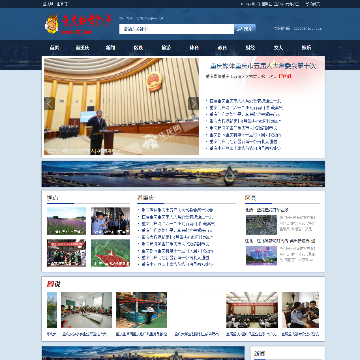Open the caption link under the warehouse photo
This screenshot has width=360, height=360.
point(141,334)
